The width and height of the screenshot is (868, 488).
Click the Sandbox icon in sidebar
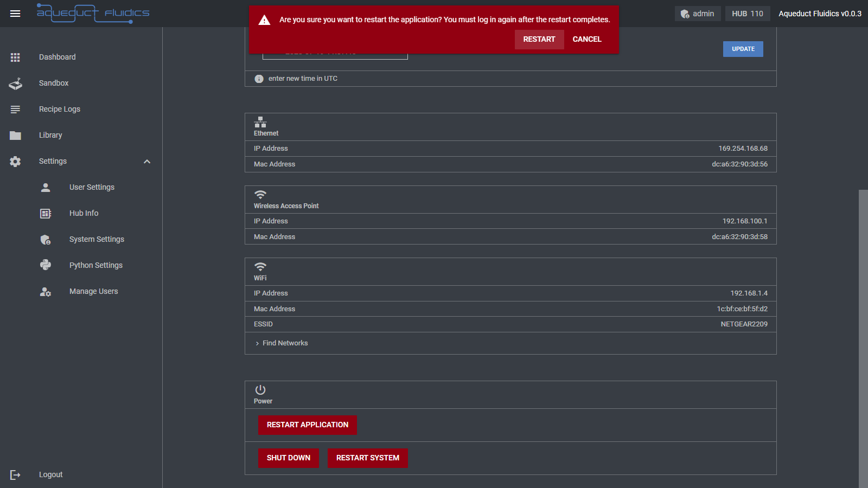pyautogui.click(x=15, y=83)
